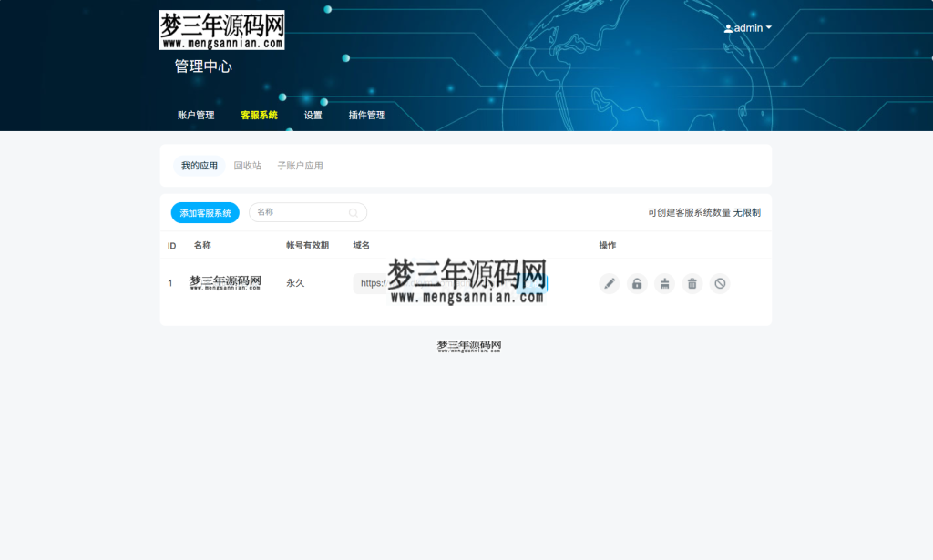Click the trash icon to delete the app
The width and height of the screenshot is (933, 560).
[x=692, y=283]
